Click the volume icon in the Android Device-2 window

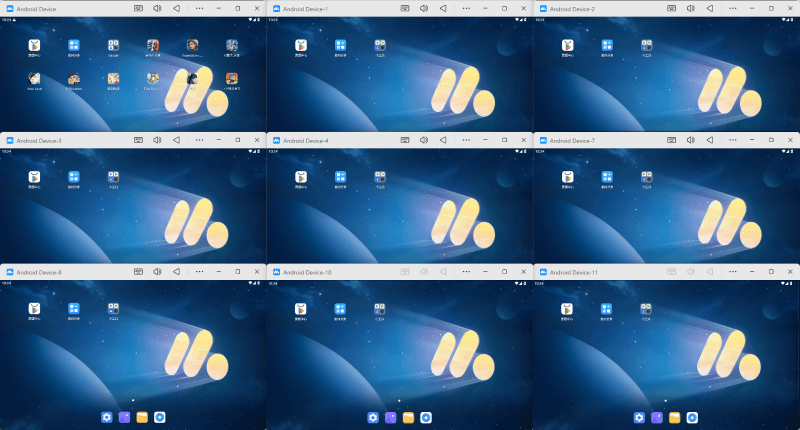691,9
